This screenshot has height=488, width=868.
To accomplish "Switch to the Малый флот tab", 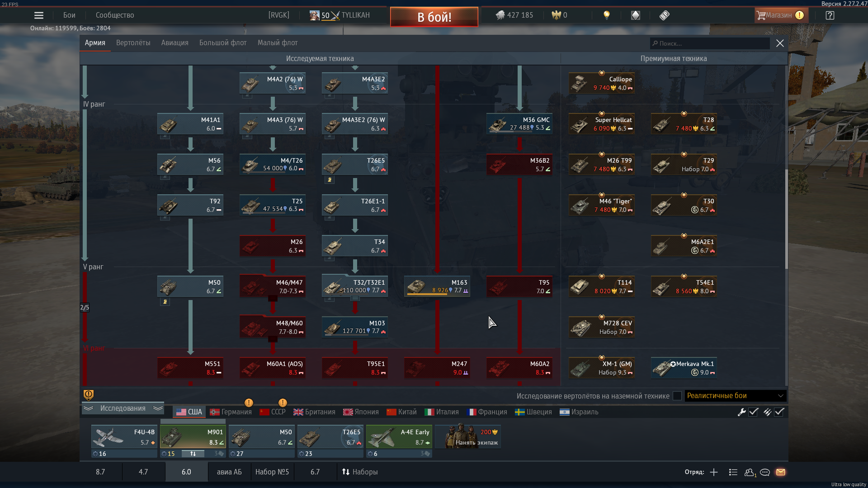I will [278, 43].
